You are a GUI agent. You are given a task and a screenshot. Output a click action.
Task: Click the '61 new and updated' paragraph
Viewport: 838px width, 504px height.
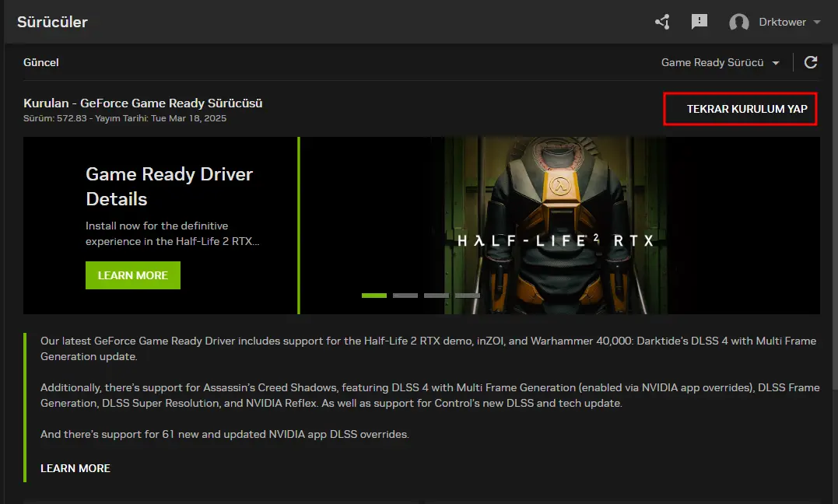pyautogui.click(x=224, y=434)
